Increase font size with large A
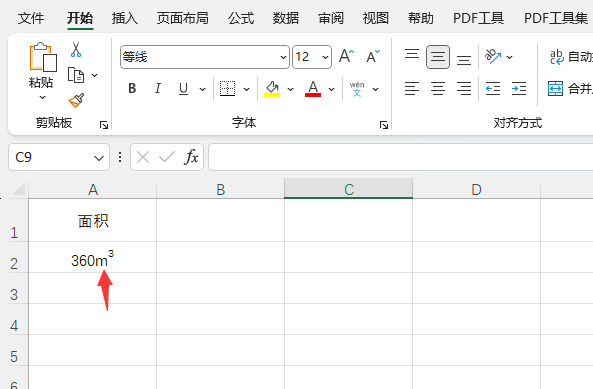The height and width of the screenshot is (389, 593). pyautogui.click(x=346, y=57)
